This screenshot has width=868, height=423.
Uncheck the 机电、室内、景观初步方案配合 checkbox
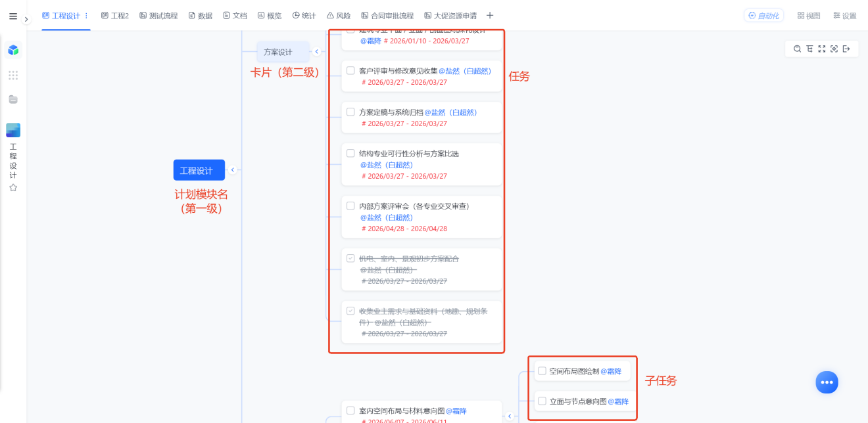tap(350, 259)
